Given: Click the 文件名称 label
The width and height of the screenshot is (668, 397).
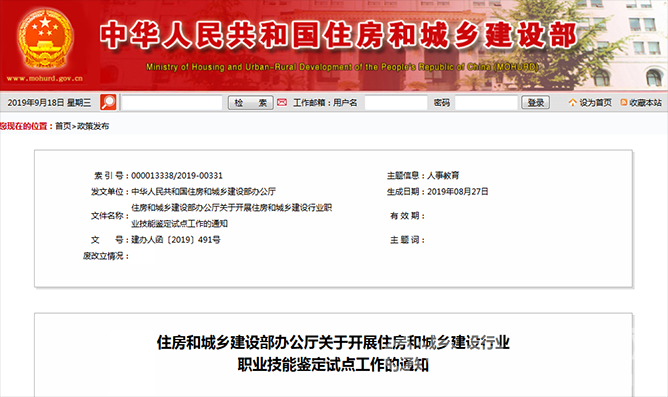Looking at the screenshot, I should pos(109,216).
